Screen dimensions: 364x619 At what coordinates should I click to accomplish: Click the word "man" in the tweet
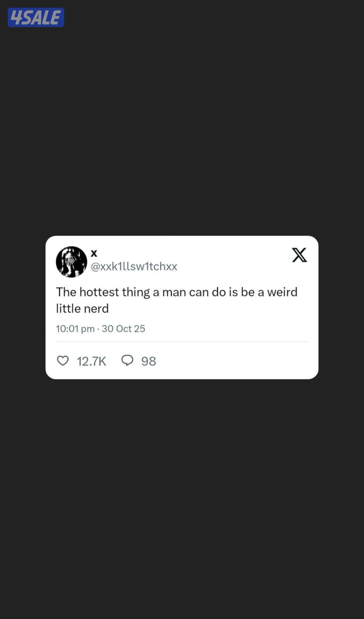point(174,292)
